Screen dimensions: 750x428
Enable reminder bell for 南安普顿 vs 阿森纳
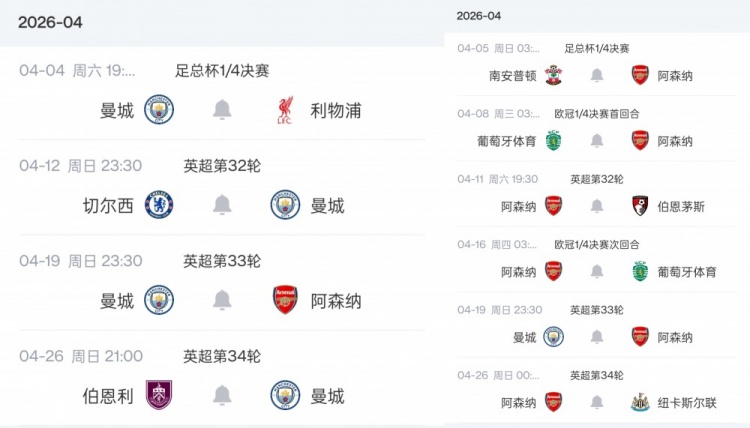[x=597, y=75]
